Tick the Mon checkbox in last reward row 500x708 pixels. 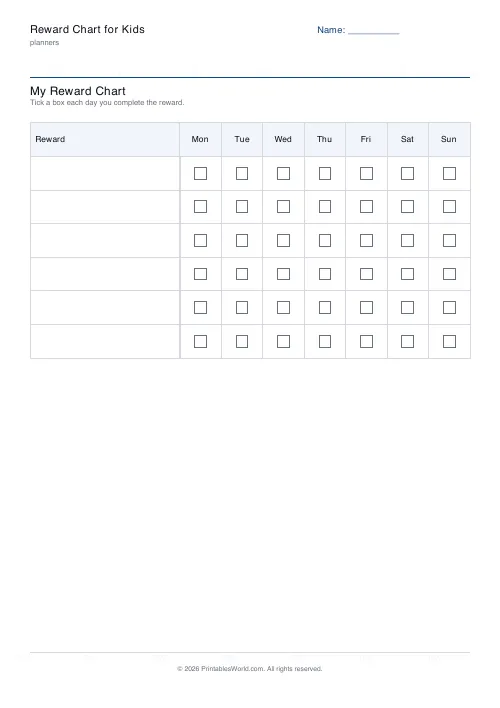pyautogui.click(x=200, y=341)
